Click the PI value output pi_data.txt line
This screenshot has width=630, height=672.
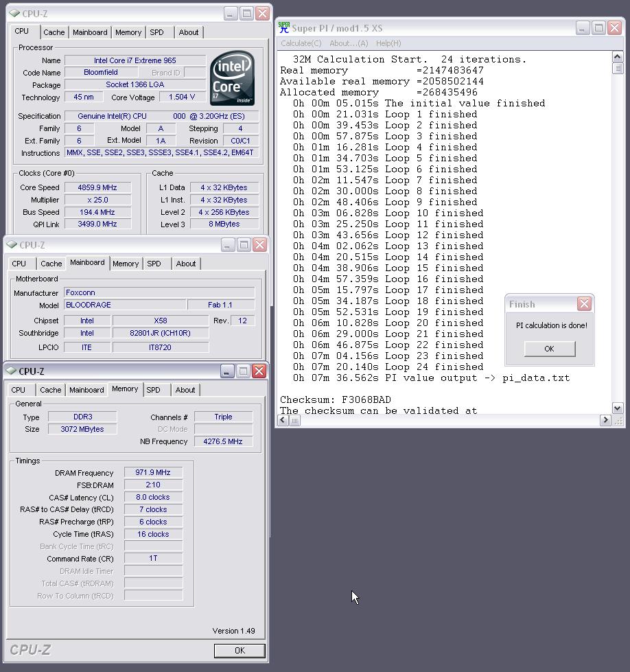[431, 378]
